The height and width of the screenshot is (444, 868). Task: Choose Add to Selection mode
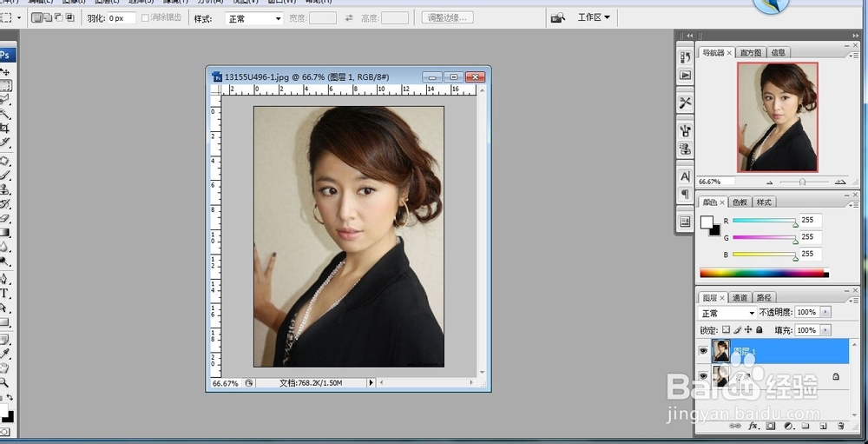pyautogui.click(x=48, y=17)
